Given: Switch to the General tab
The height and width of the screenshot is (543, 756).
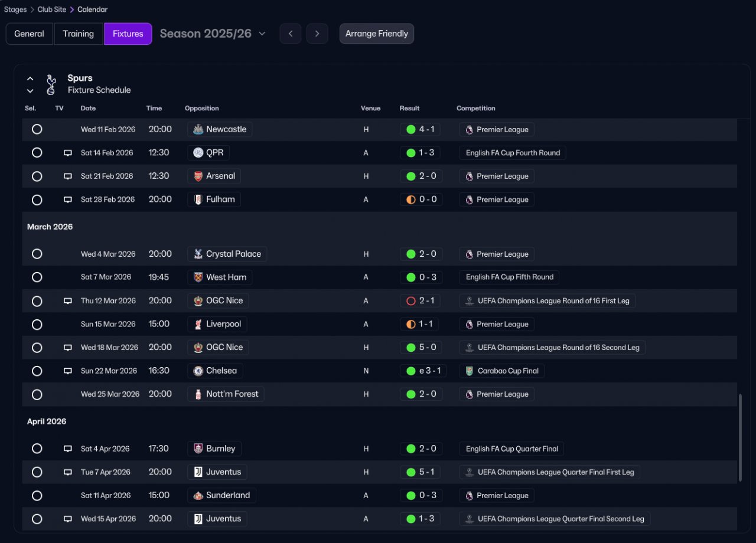Looking at the screenshot, I should pyautogui.click(x=29, y=34).
